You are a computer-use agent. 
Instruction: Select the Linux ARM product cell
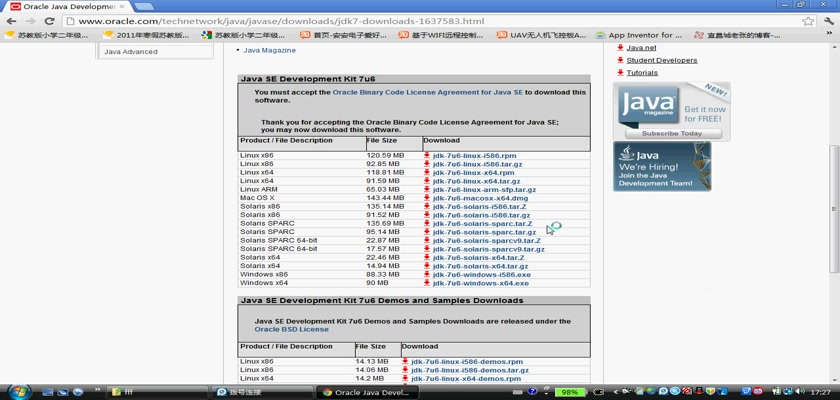(258, 190)
